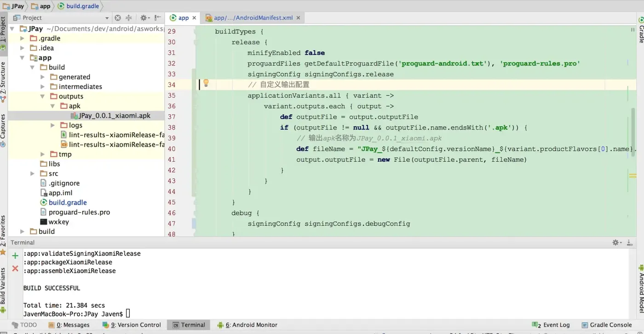This screenshot has height=334, width=644.
Task: Expand the .idea folder
Action: (22, 48)
